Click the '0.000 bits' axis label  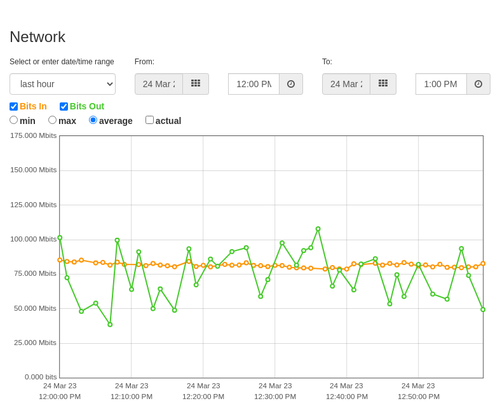pyautogui.click(x=40, y=377)
